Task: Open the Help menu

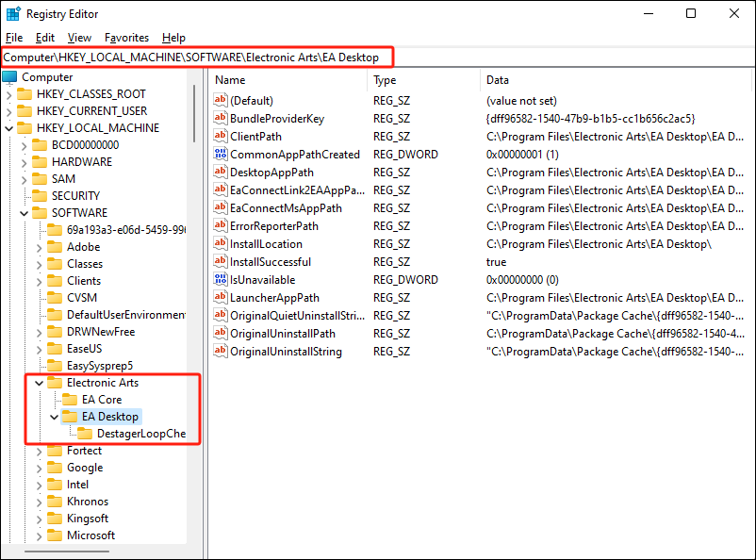Action: (x=173, y=38)
